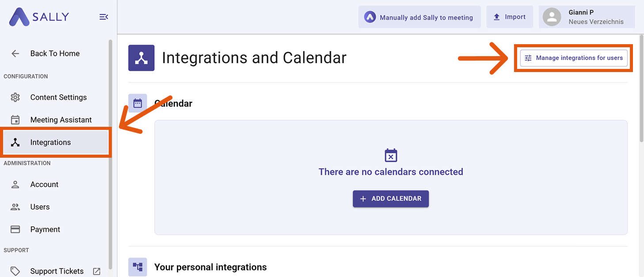Click the Back To Home arrow icon
The image size is (644, 277).
(15, 53)
